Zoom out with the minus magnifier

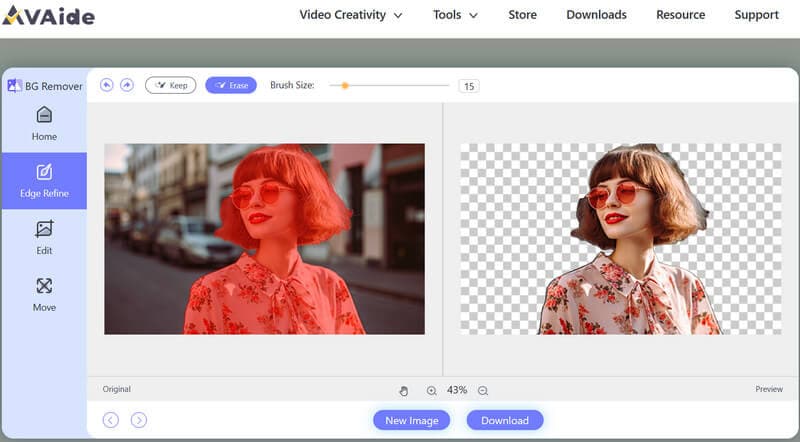pyautogui.click(x=483, y=391)
